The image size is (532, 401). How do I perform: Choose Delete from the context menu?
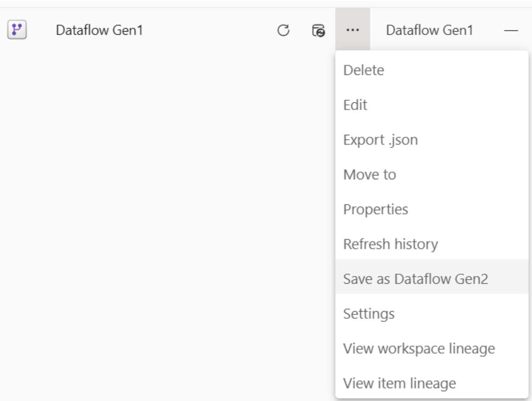(x=432, y=70)
